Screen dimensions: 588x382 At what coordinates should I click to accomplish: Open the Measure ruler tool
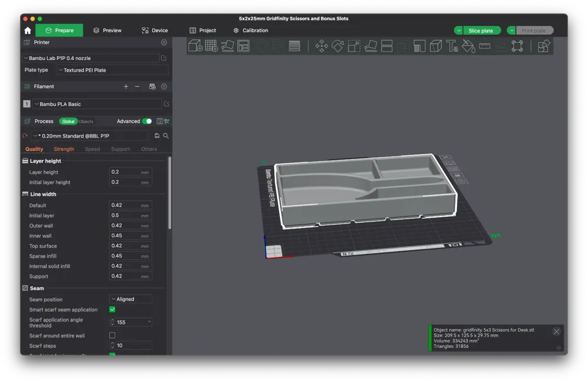pyautogui.click(x=485, y=46)
